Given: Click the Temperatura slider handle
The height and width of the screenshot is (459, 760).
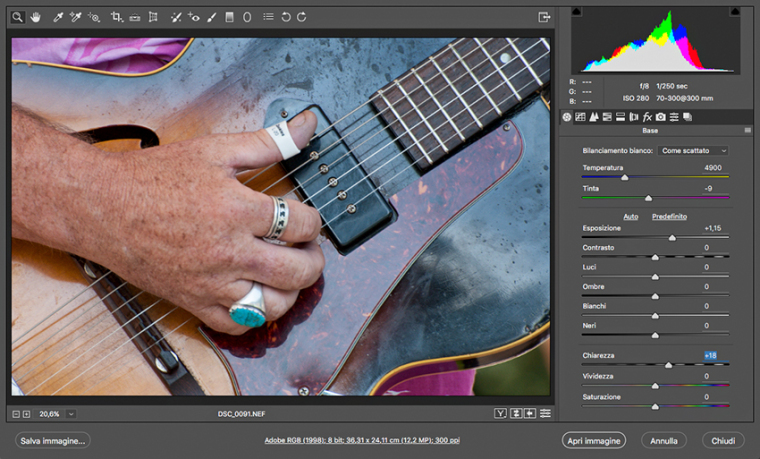Looking at the screenshot, I should (625, 177).
